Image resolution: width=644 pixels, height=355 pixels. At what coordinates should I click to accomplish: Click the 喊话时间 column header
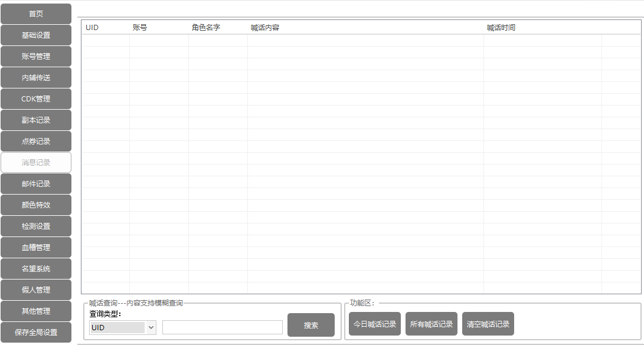[501, 28]
